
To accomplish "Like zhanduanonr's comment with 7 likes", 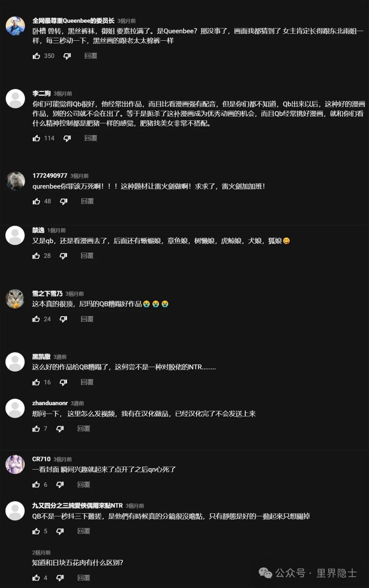I will click(x=36, y=429).
